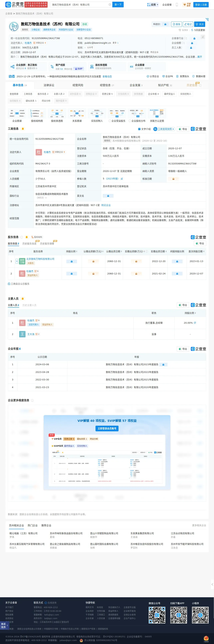Click the 认领企业 shield icon link
Screen dimensions: 214x644
(152, 76)
